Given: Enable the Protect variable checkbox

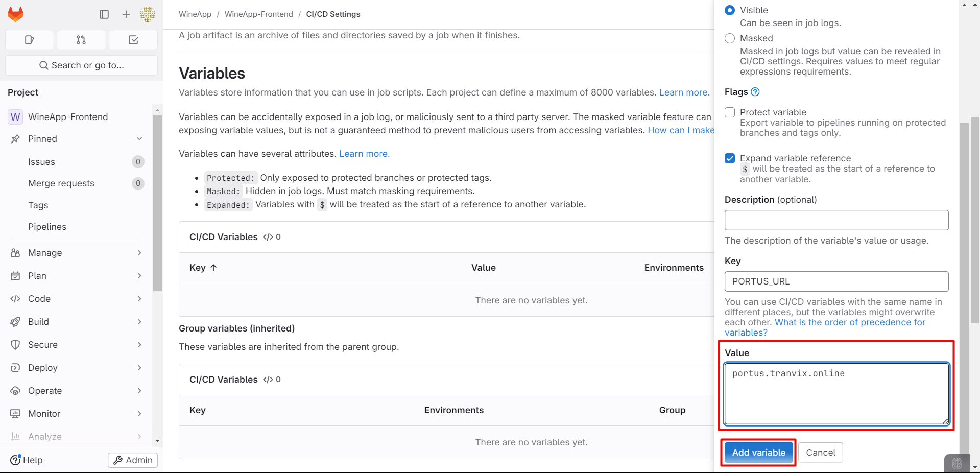Looking at the screenshot, I should (x=730, y=112).
